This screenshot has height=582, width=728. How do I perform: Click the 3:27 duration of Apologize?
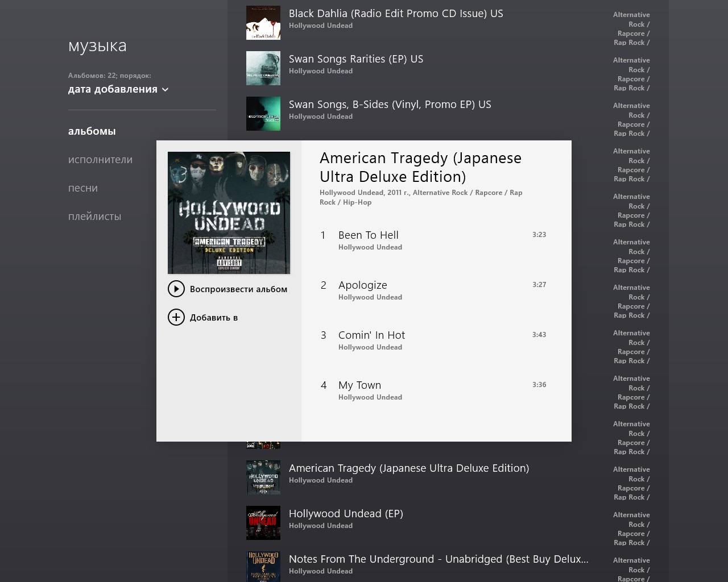click(539, 284)
